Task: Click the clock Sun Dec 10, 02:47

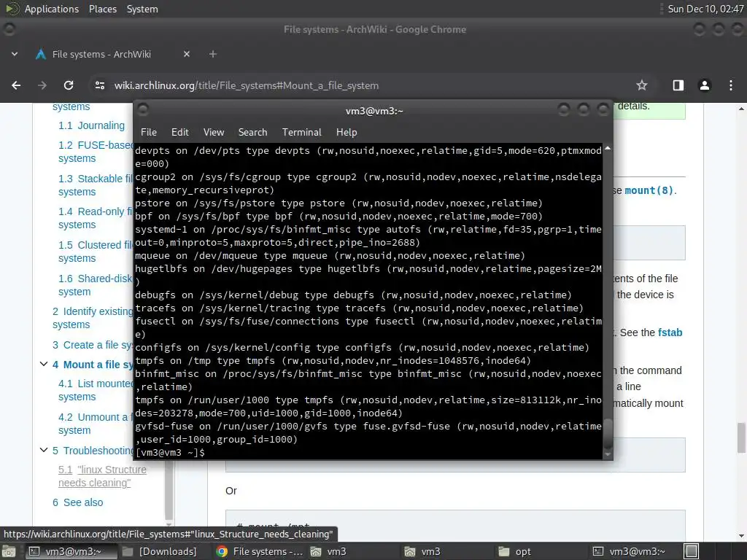Action: pos(705,9)
